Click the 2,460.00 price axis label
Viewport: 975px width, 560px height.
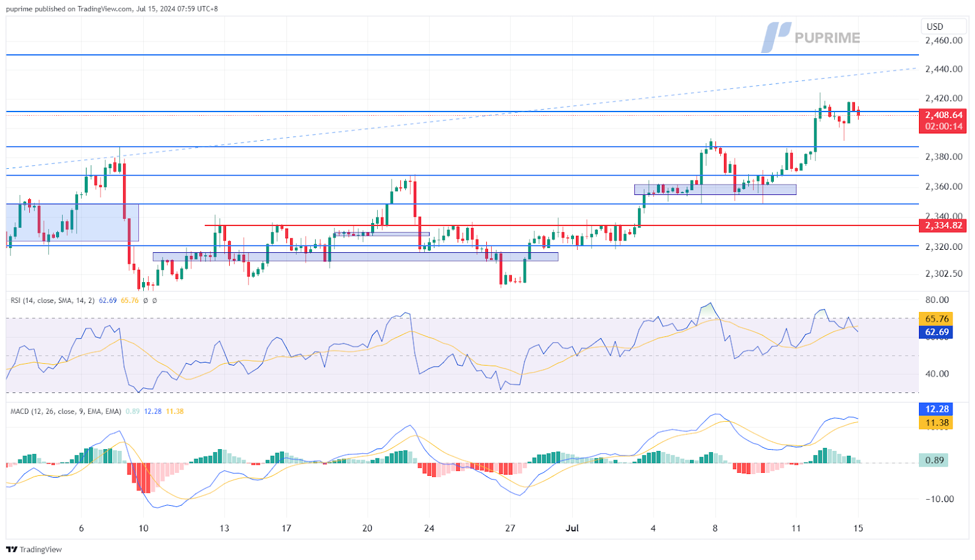tap(943, 40)
